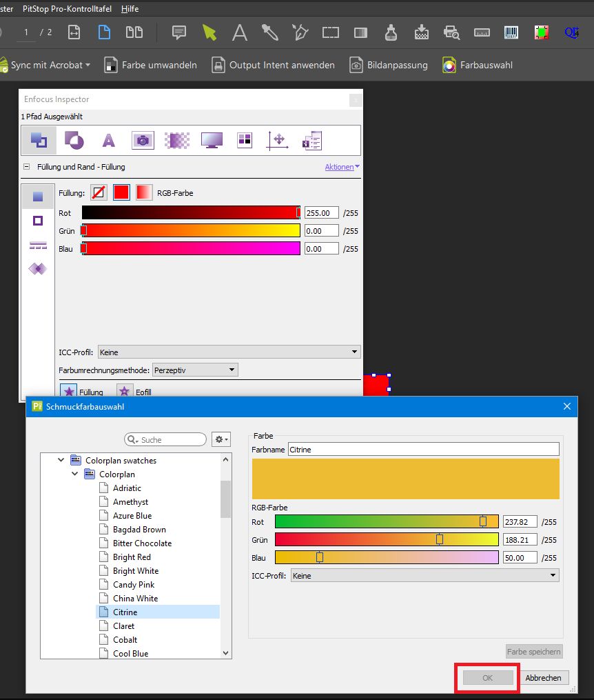Image resolution: width=594 pixels, height=700 pixels.
Task: Switch to two-page view
Action: pos(134,32)
